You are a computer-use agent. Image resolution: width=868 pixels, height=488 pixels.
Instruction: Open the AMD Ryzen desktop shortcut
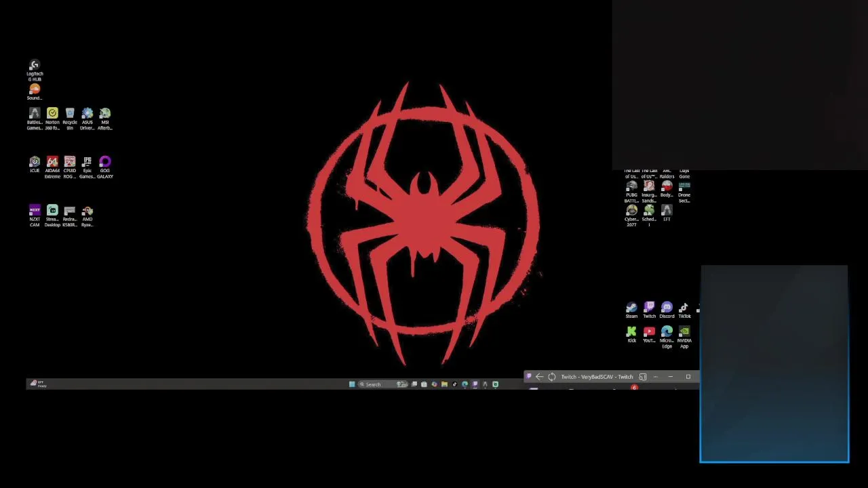tap(87, 216)
